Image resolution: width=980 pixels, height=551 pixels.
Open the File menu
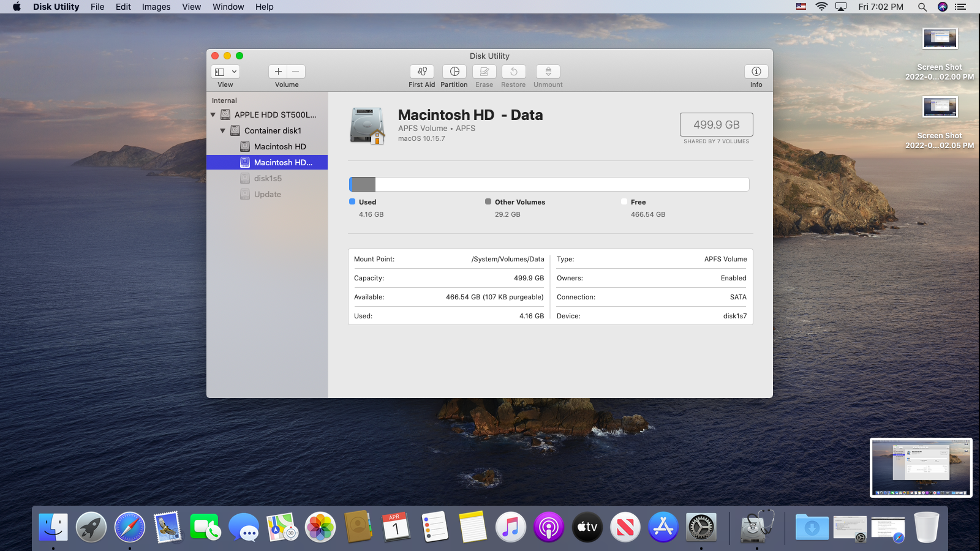(97, 7)
